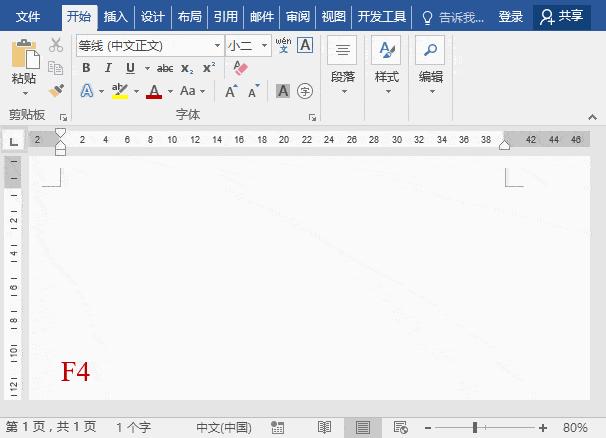Open highlight color dropdown arrow
Image resolution: width=606 pixels, height=438 pixels.
(136, 92)
